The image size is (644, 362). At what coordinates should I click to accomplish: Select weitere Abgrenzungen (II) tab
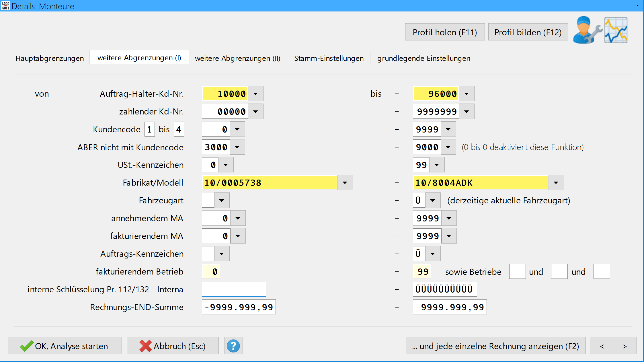(x=237, y=58)
